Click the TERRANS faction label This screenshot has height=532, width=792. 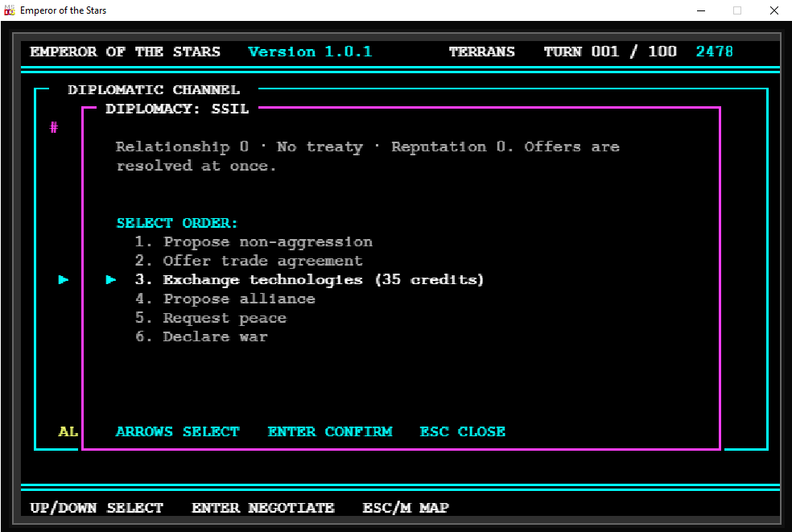(482, 52)
